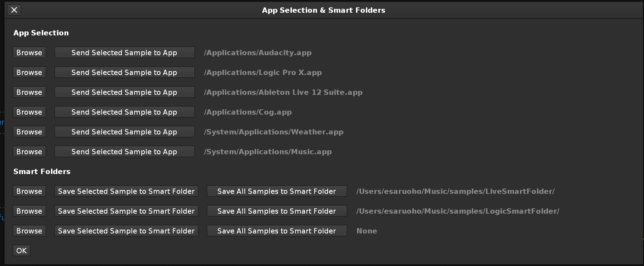Browse for the Logic Pro X app path

pyautogui.click(x=29, y=73)
